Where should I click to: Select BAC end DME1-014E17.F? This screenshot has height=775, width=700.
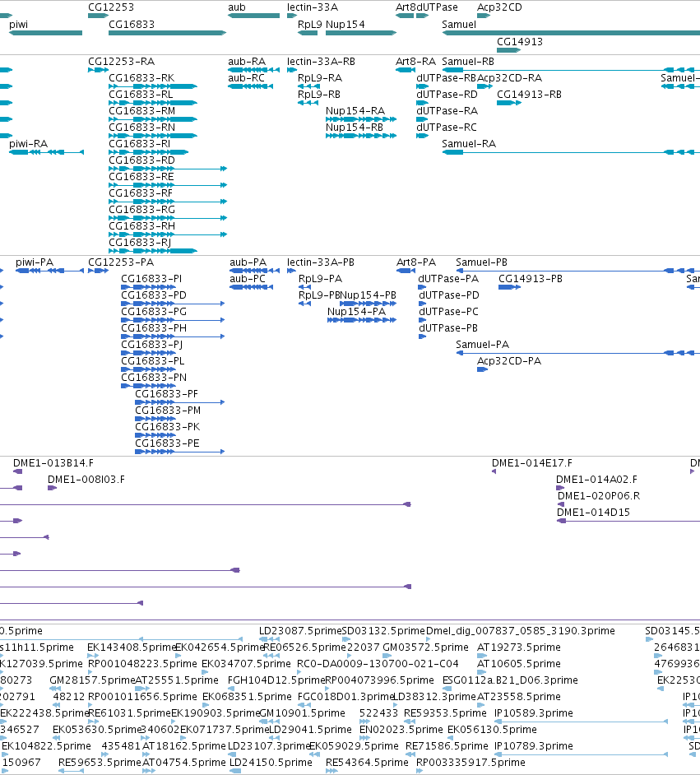[x=531, y=462]
